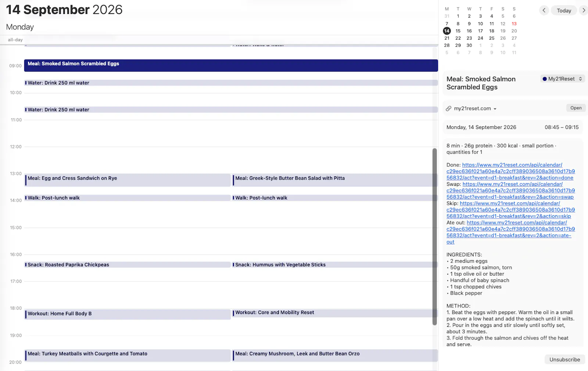Viewport: 588px width, 371px height.
Task: Select 31 August in the mini calendar
Action: point(447,16)
